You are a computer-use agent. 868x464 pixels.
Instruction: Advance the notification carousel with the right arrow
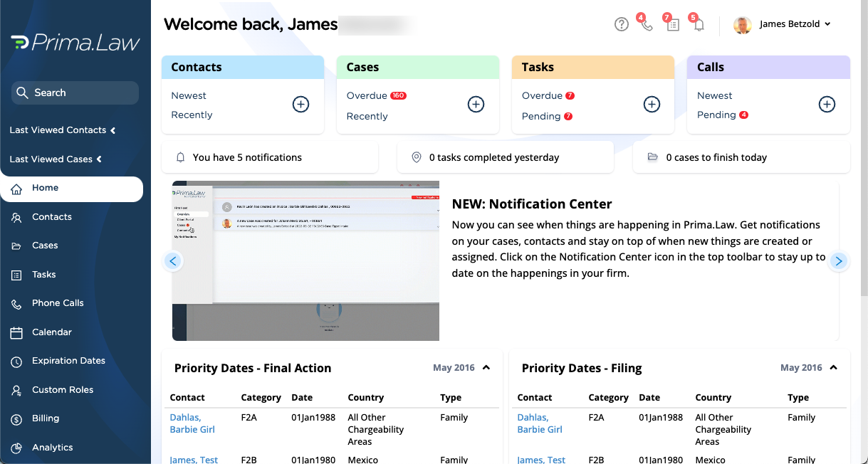[839, 261]
